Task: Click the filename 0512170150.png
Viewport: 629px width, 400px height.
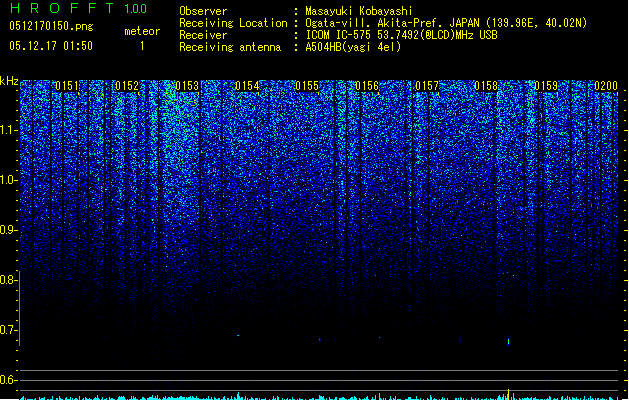Action: [x=51, y=26]
